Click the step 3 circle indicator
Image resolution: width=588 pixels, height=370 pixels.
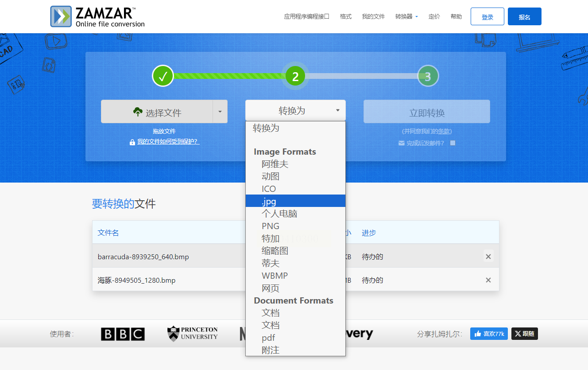coord(428,76)
